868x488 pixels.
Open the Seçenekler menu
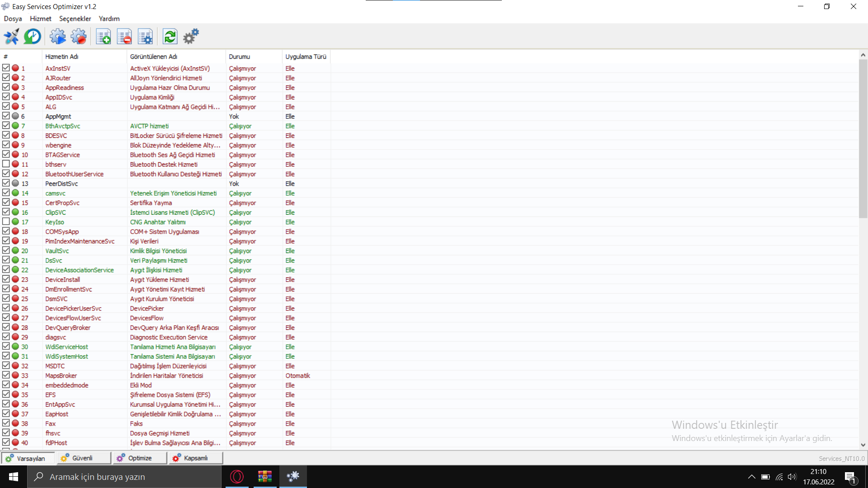coord(75,19)
